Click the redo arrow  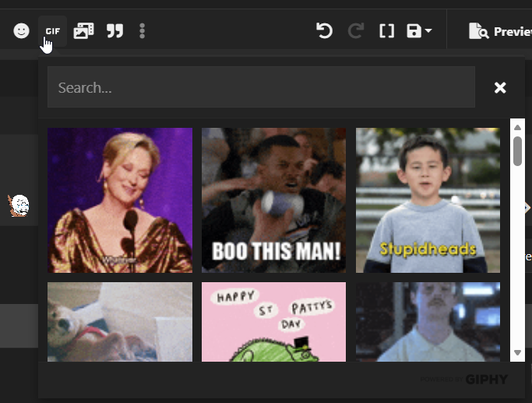pos(356,31)
